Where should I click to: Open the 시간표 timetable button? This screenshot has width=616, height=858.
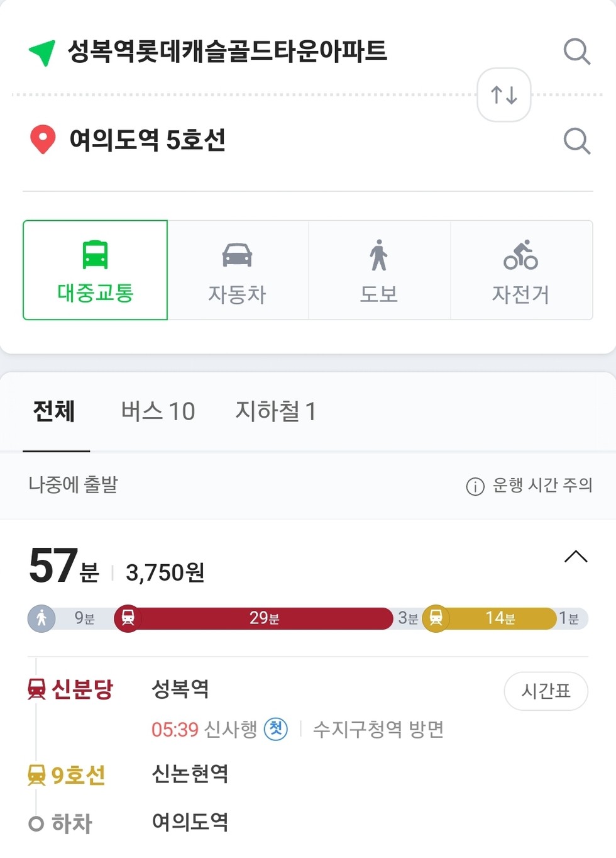tap(546, 691)
